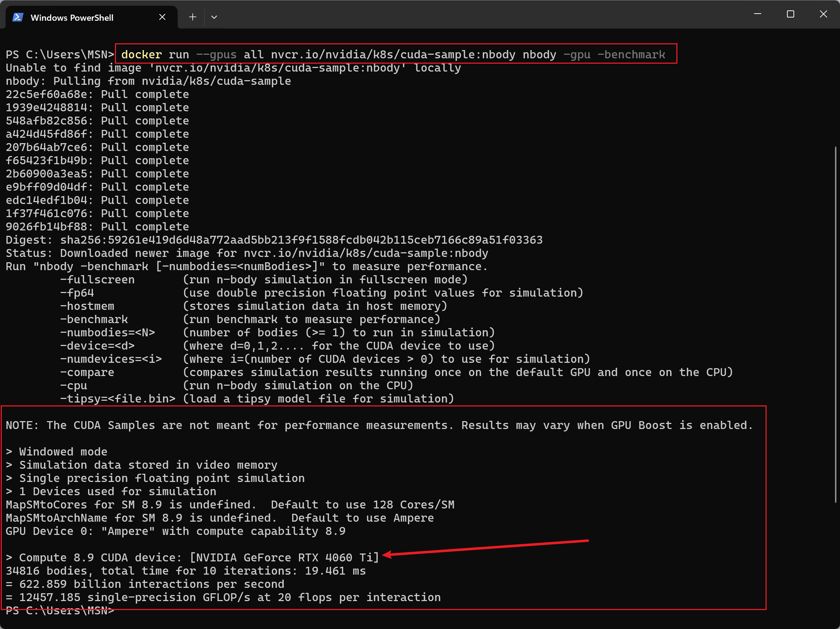Click '22c5ef60a68e: Pull complete' line
Screen dimensions: 840x629
tap(97, 94)
